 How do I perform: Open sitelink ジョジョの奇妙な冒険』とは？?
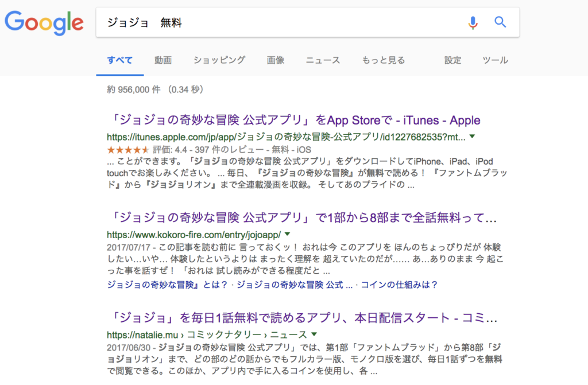[x=167, y=285]
